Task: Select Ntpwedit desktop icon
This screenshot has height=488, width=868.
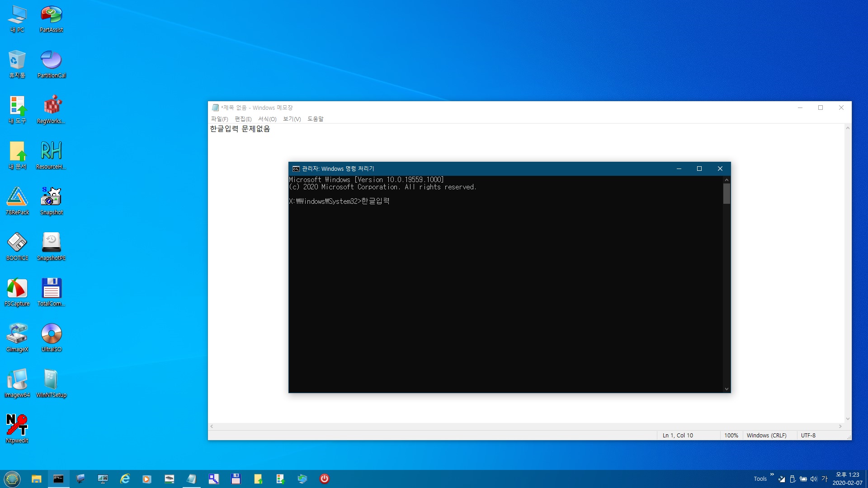Action: (x=17, y=430)
